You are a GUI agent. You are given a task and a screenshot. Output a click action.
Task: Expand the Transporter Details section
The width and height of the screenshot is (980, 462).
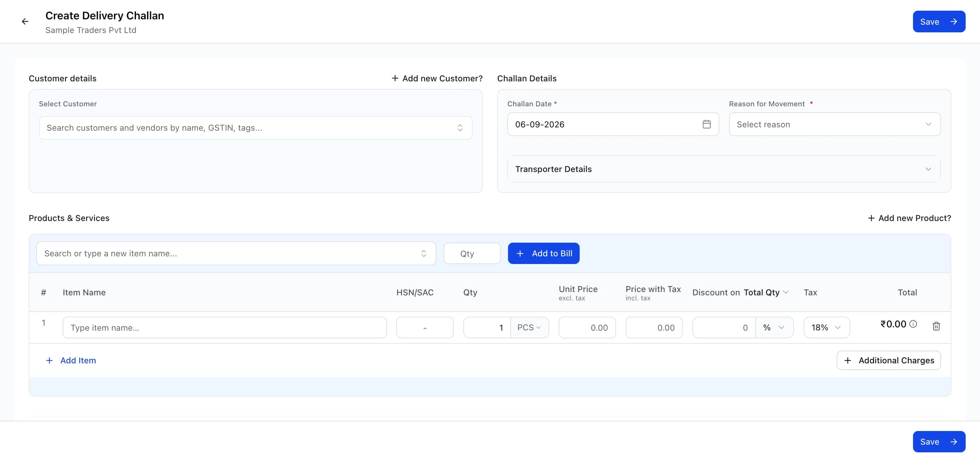(x=724, y=169)
